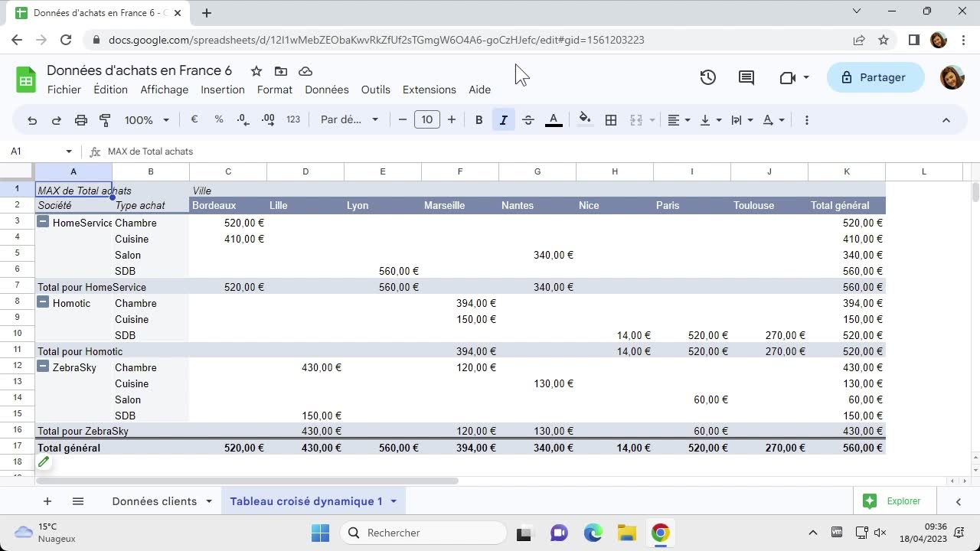
Task: Click the Partager button
Action: tap(873, 77)
